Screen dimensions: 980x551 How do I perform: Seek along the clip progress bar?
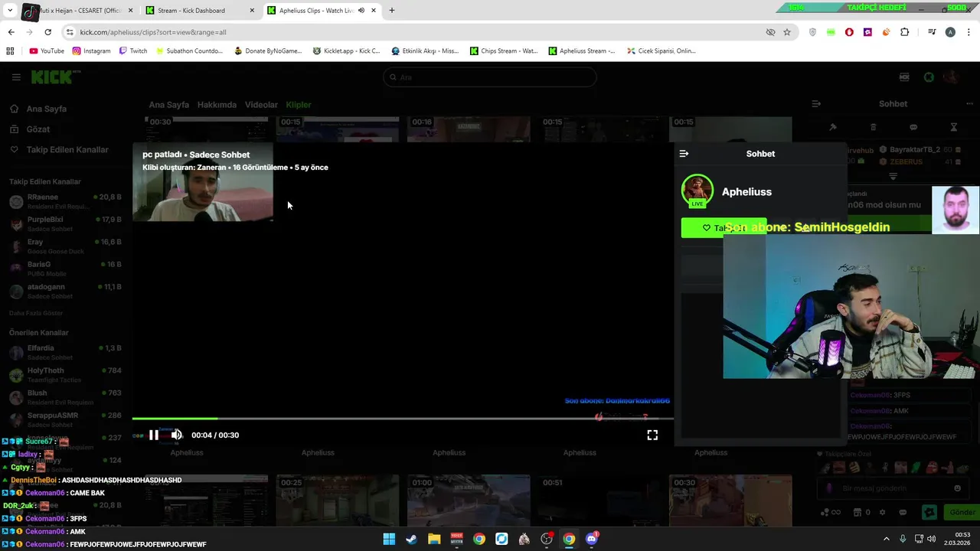(x=403, y=419)
